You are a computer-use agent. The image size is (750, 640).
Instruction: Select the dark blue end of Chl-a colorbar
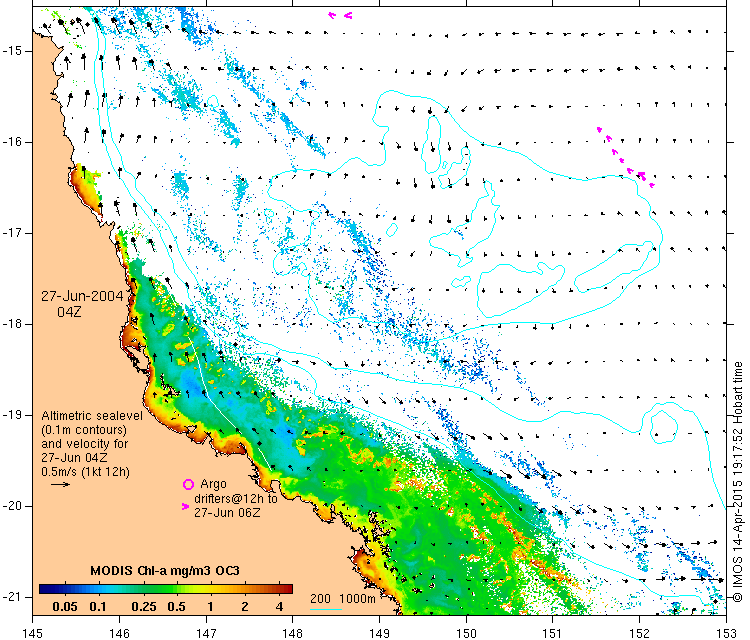(44, 589)
